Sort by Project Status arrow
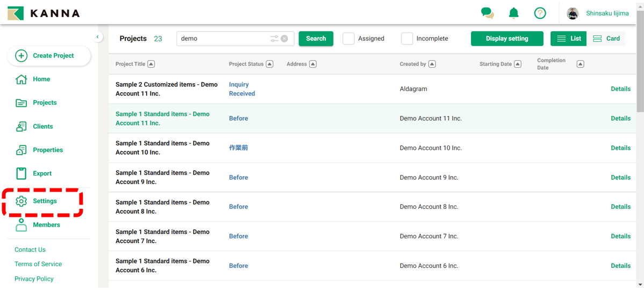Screen dimensions: 644x292 pos(270,64)
